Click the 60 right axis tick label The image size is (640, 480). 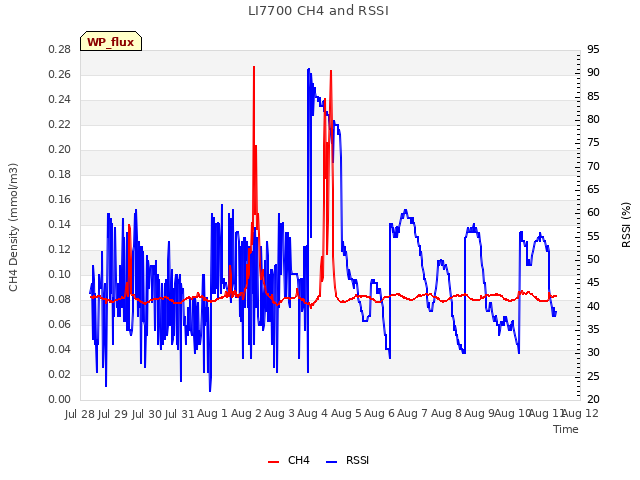[x=593, y=212]
